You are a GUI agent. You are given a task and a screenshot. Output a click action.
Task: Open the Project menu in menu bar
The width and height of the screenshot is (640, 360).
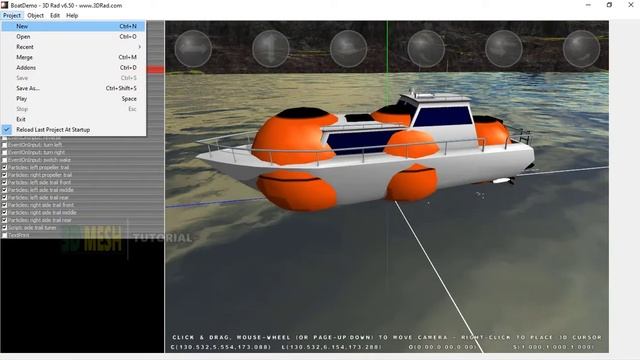coord(12,16)
